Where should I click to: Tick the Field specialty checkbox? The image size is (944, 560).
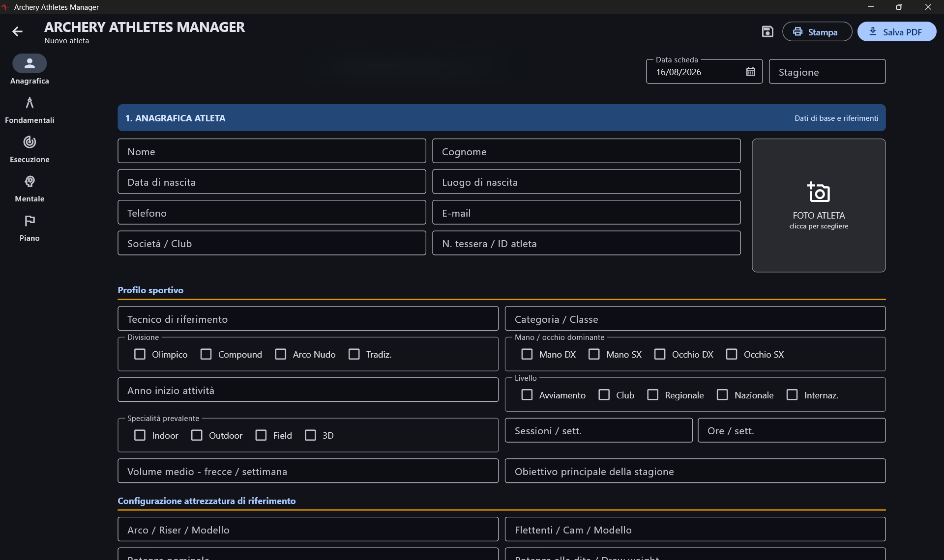click(x=261, y=435)
